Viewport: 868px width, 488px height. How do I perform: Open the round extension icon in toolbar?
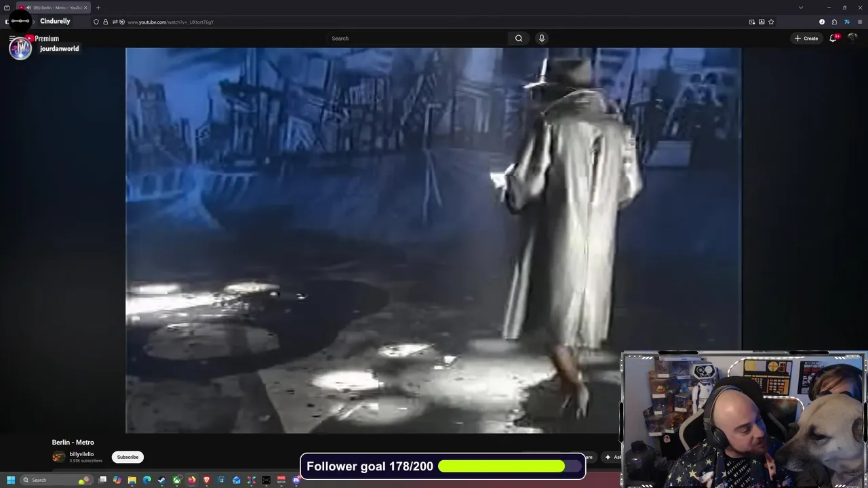[x=822, y=22]
